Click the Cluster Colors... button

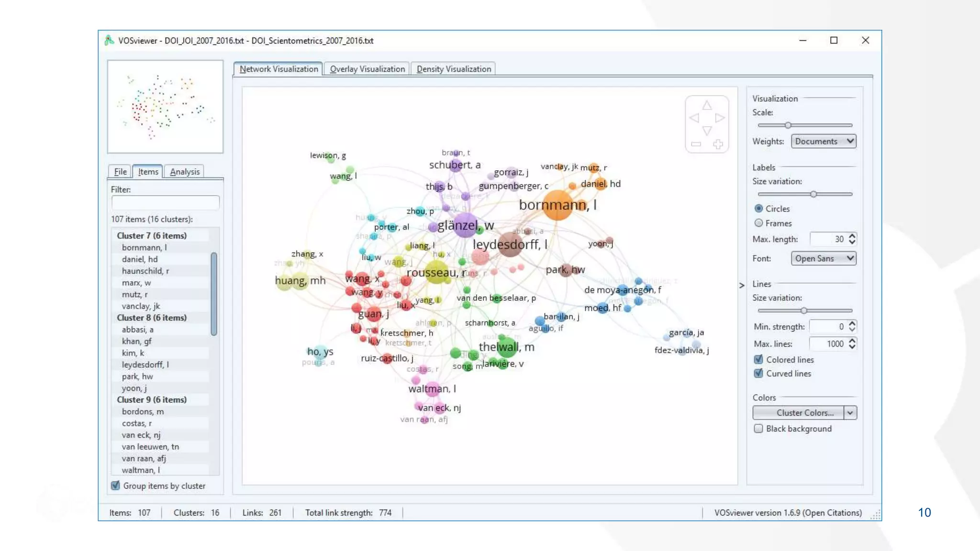click(x=799, y=413)
